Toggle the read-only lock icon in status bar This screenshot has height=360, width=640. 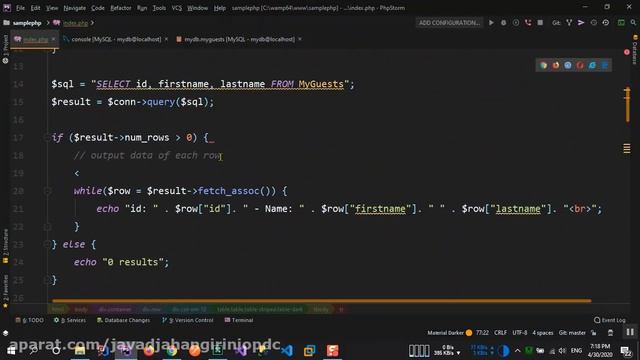tap(594, 333)
